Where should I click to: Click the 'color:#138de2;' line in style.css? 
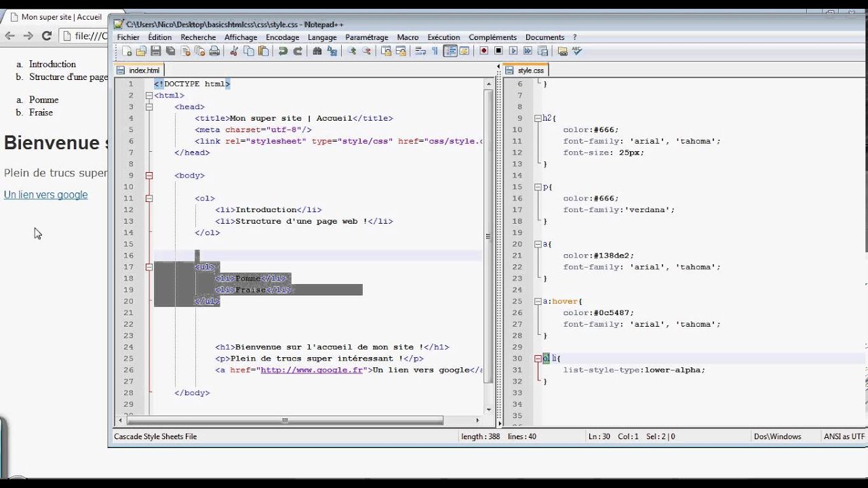[598, 256]
